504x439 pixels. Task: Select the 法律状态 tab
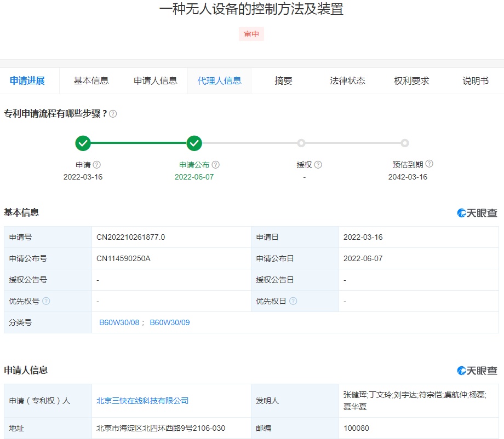click(347, 81)
